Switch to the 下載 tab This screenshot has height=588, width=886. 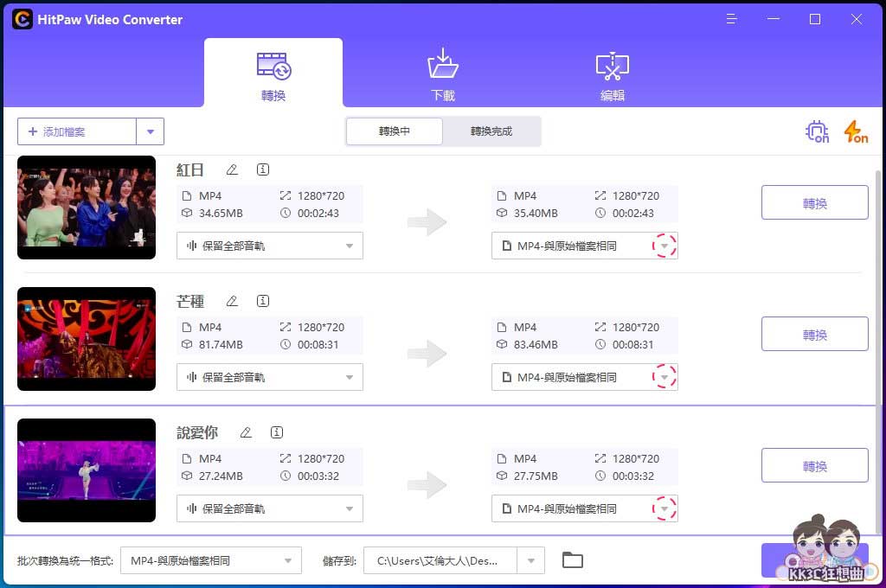coord(443,73)
